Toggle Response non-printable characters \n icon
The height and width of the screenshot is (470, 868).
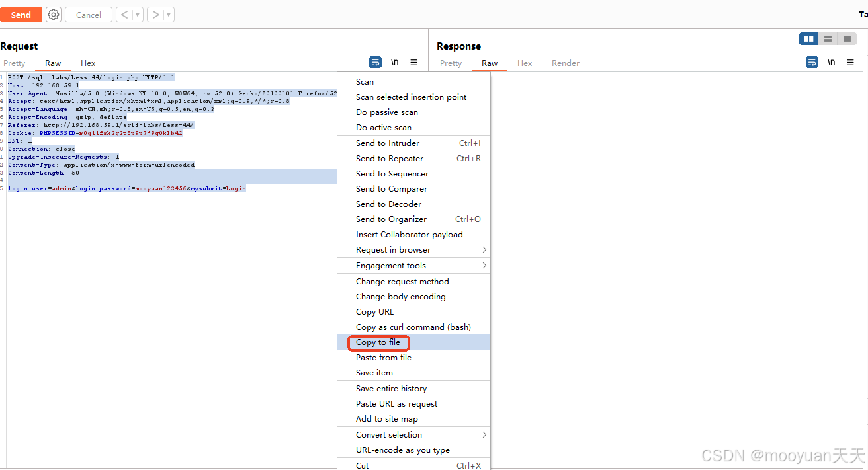[x=831, y=62]
